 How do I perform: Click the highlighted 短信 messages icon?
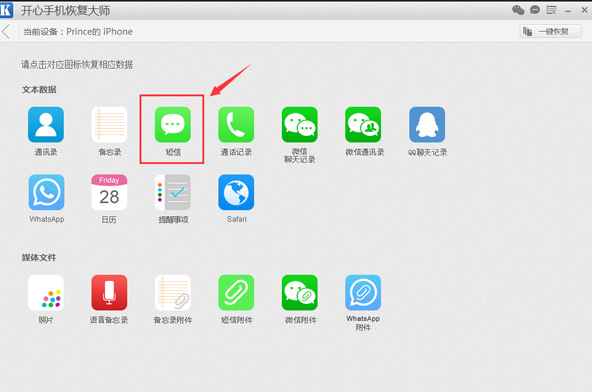point(173,125)
